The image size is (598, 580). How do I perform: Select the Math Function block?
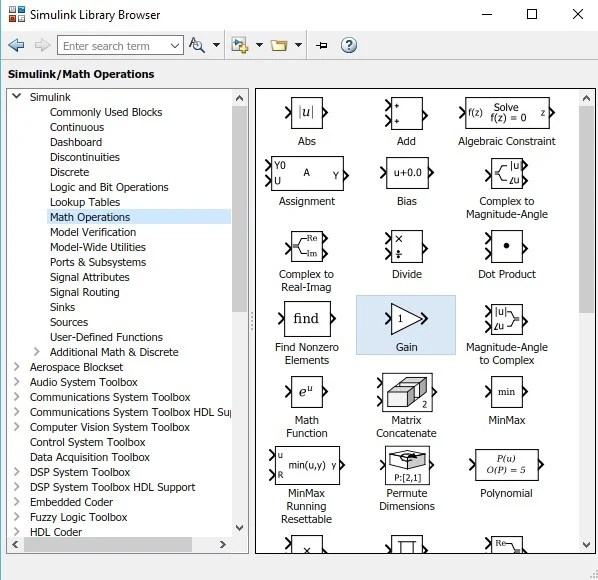click(x=307, y=392)
